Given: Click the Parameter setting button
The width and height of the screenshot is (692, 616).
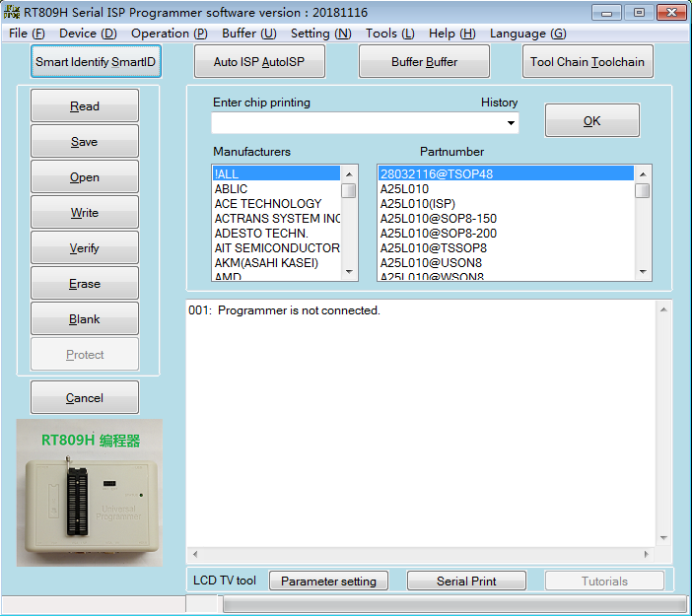Looking at the screenshot, I should 328,582.
